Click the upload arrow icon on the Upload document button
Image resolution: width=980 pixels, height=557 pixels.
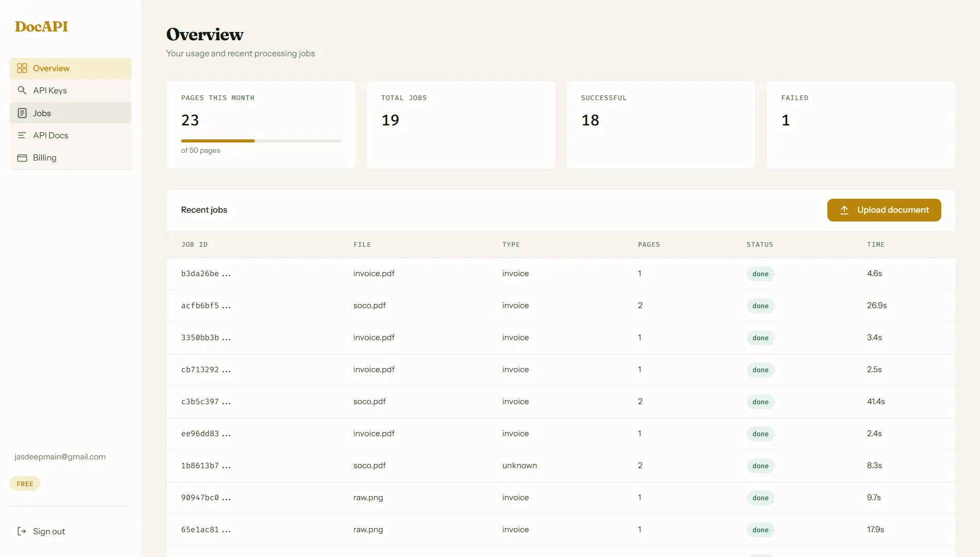click(844, 210)
